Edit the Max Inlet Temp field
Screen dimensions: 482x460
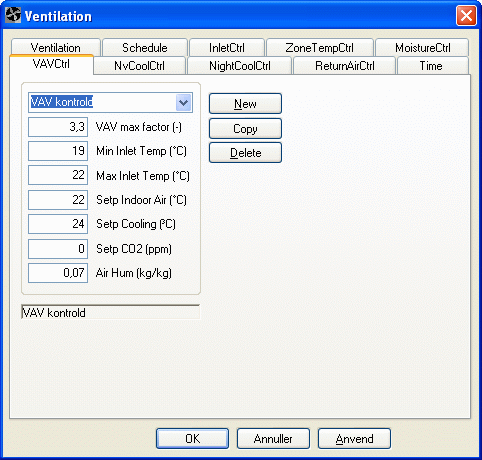(58, 175)
